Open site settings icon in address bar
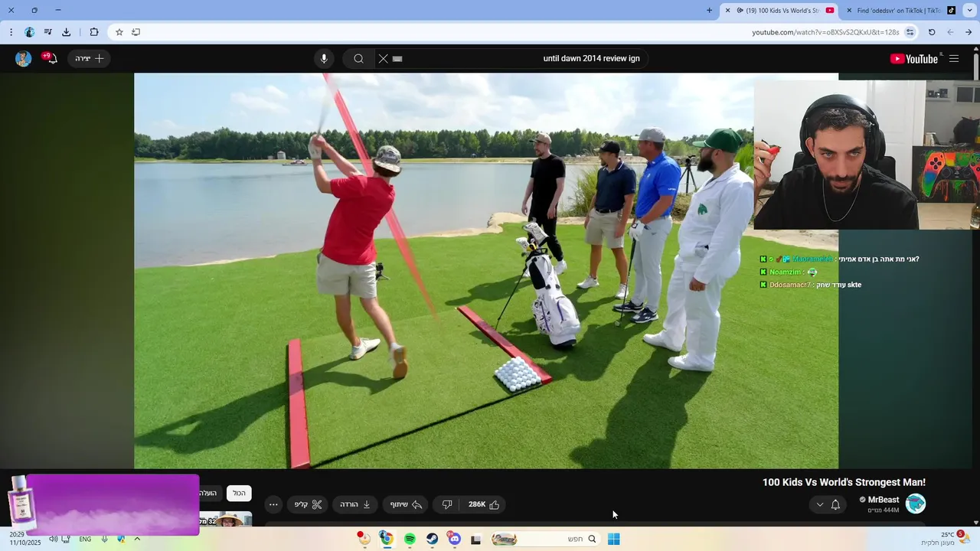This screenshot has width=980, height=551. coord(910,32)
